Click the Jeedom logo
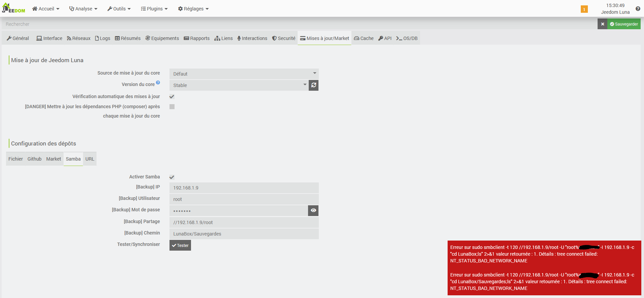The image size is (644, 298). click(x=13, y=8)
